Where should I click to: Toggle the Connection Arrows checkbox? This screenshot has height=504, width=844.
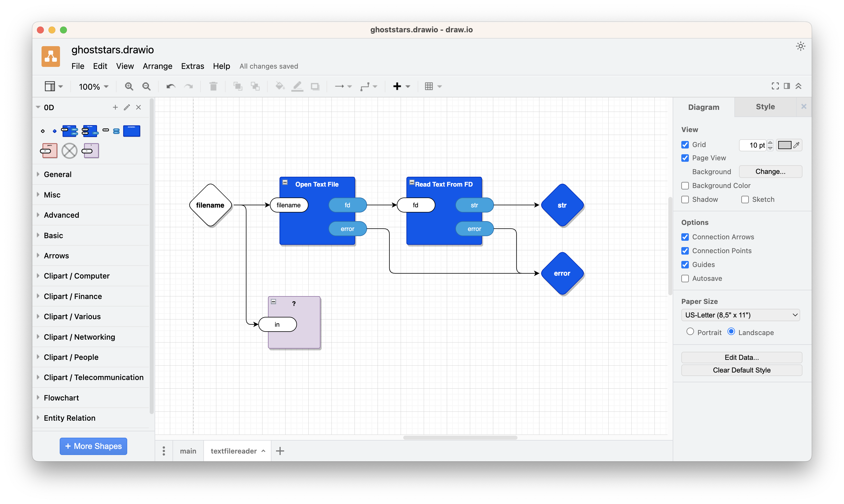(685, 237)
